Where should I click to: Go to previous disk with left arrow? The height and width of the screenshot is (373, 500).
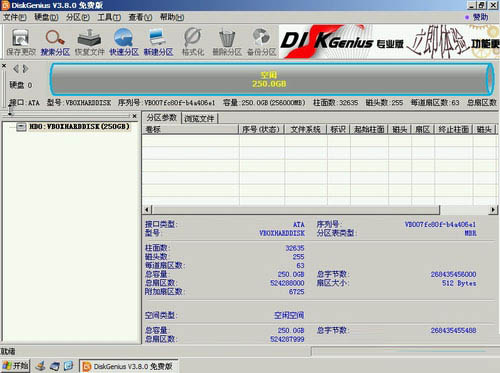15,69
